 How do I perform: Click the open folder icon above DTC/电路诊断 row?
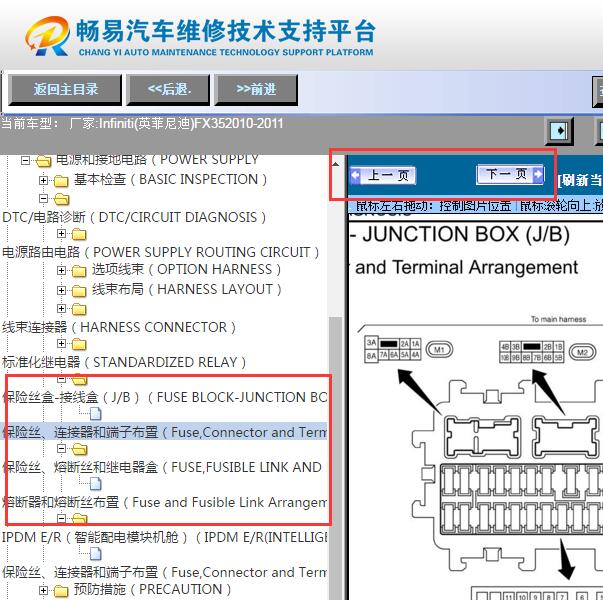[x=62, y=199]
